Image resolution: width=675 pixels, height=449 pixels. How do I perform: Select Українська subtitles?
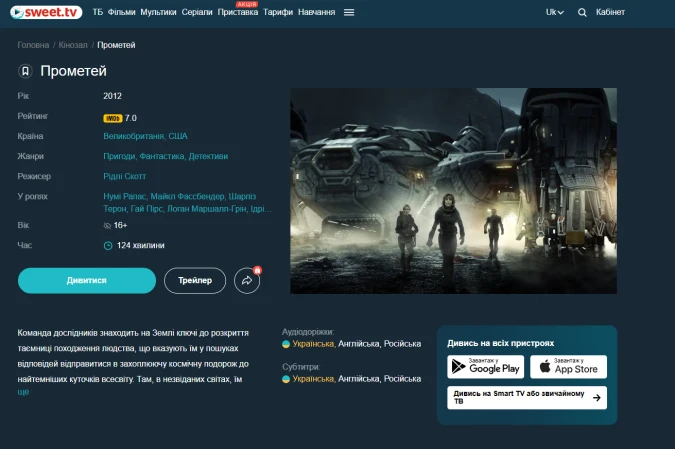point(313,379)
